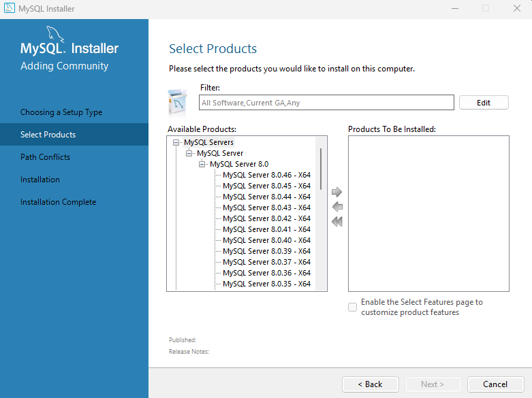Click the MySQL dolphin logo in the sidebar

tap(55, 34)
